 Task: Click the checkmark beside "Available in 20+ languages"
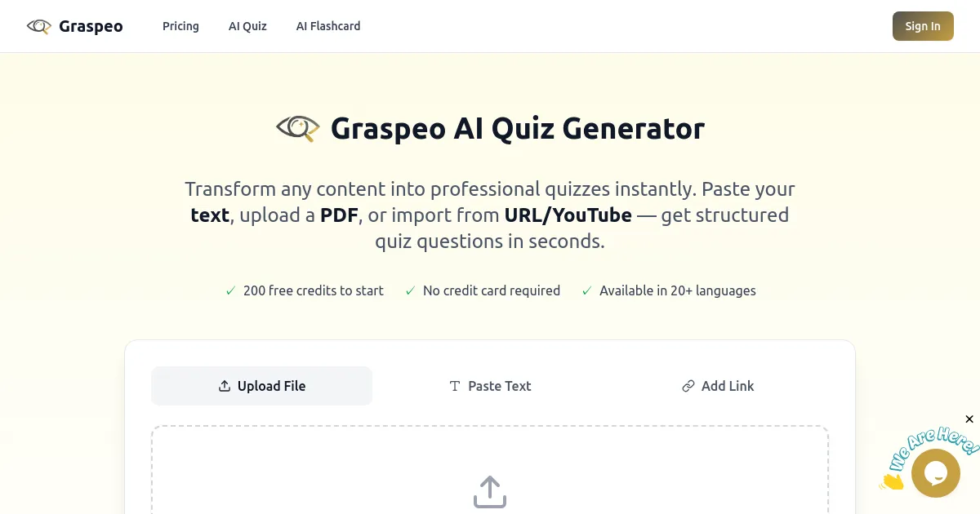pos(586,290)
